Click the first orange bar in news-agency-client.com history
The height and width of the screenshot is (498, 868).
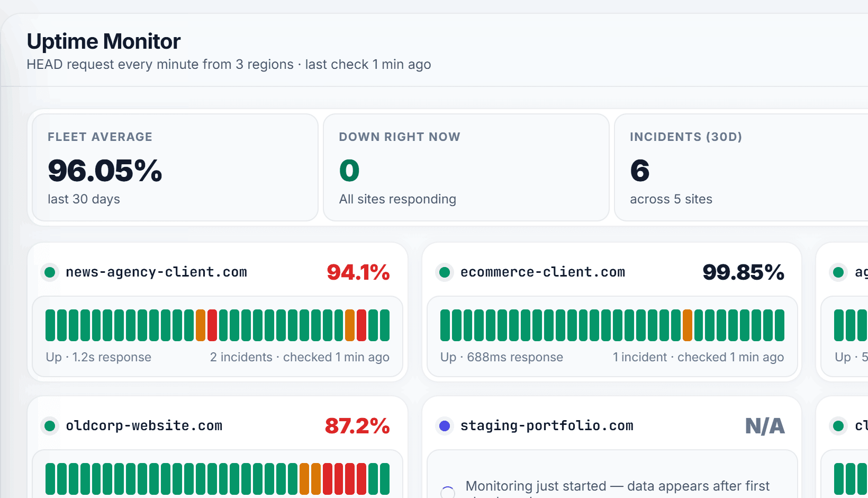click(x=201, y=325)
